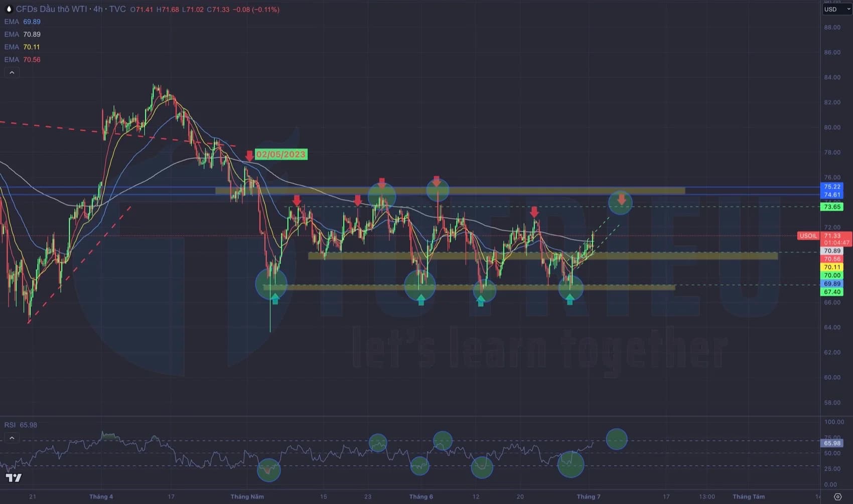Click the 75.22 blue price label
This screenshot has width=853, height=504.
pyautogui.click(x=832, y=187)
